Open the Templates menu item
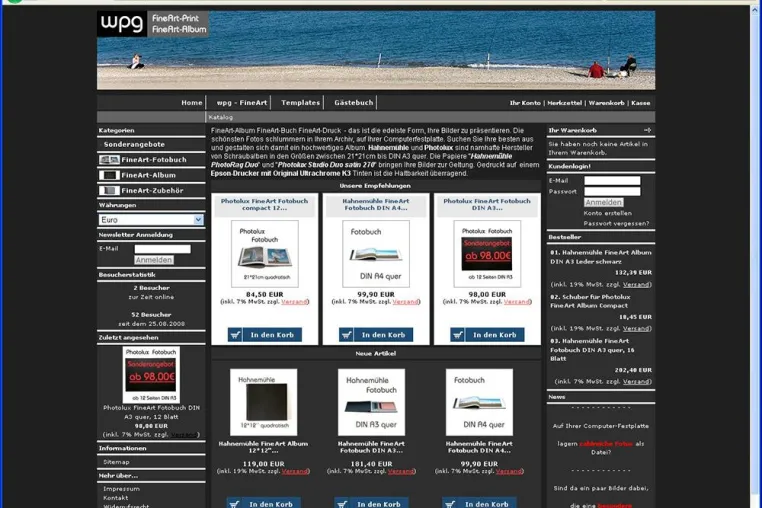This screenshot has width=762, height=508. click(300, 103)
